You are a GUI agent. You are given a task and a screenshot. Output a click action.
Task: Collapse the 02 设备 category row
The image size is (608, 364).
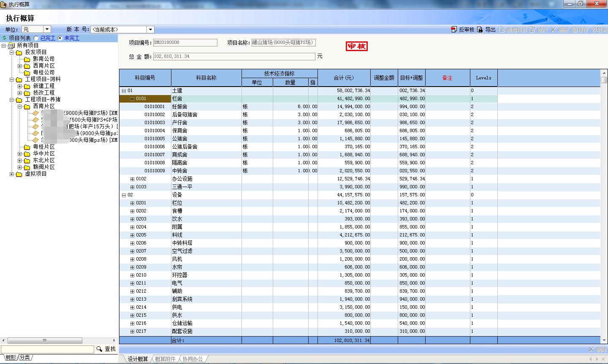(x=124, y=195)
